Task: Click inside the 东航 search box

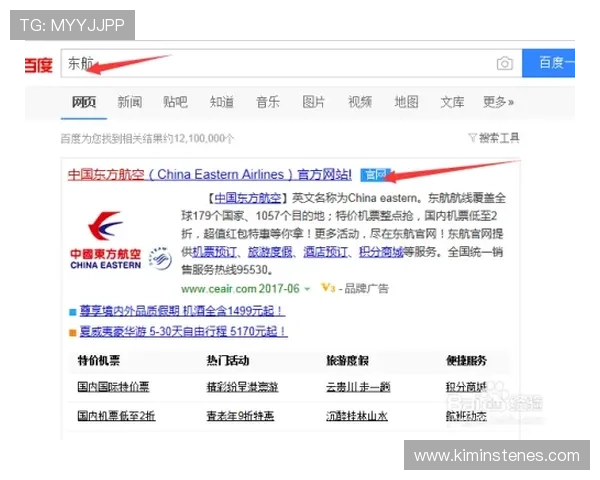Action: tap(291, 63)
